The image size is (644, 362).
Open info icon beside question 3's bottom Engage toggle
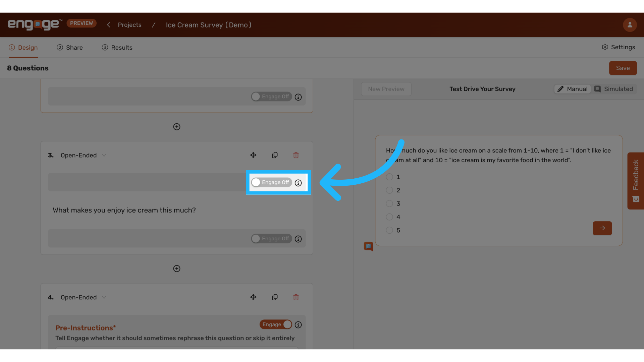[x=298, y=239]
